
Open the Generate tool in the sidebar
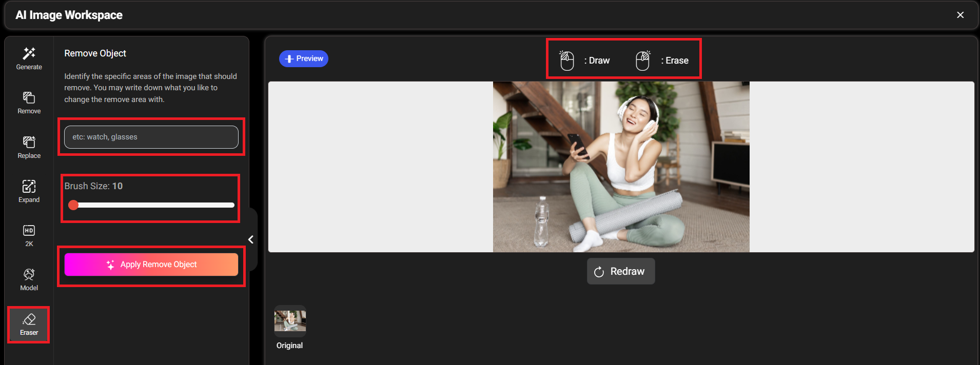29,58
